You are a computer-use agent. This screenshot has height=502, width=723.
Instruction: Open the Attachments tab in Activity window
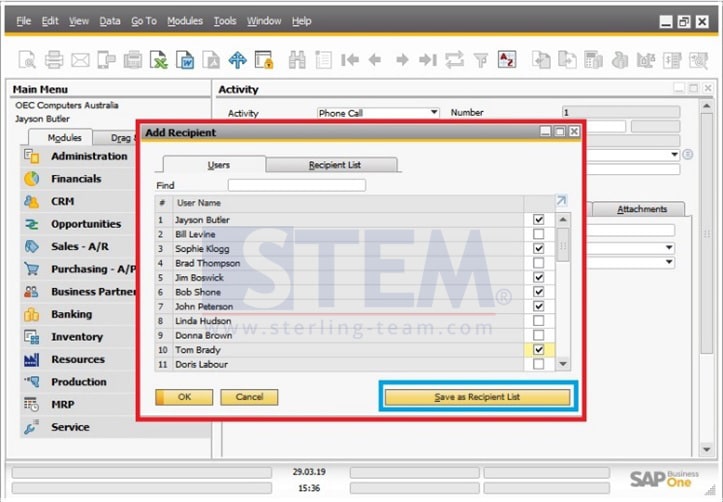point(639,209)
